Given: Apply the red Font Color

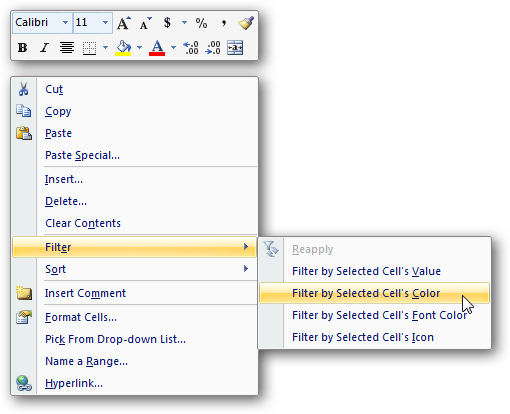Looking at the screenshot, I should pyautogui.click(x=157, y=48).
